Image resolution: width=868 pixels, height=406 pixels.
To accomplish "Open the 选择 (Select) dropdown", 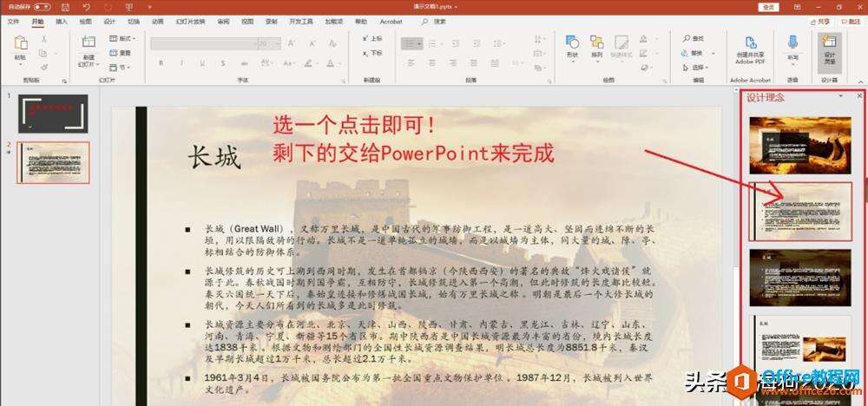I will click(696, 68).
